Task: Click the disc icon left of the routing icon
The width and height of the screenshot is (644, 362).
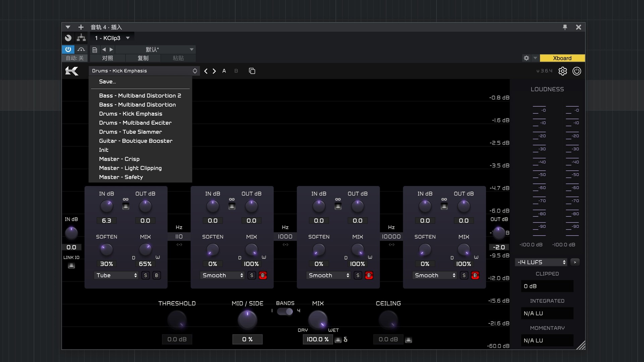Action: point(68,38)
